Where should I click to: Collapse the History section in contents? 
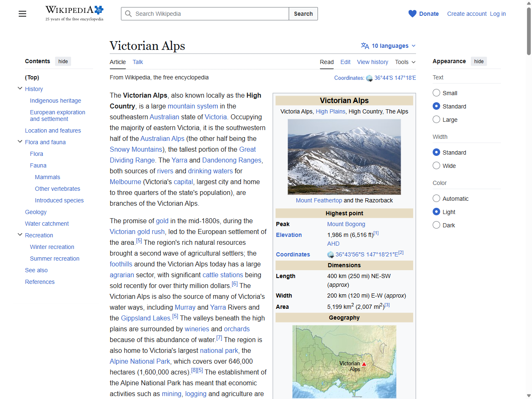[20, 89]
